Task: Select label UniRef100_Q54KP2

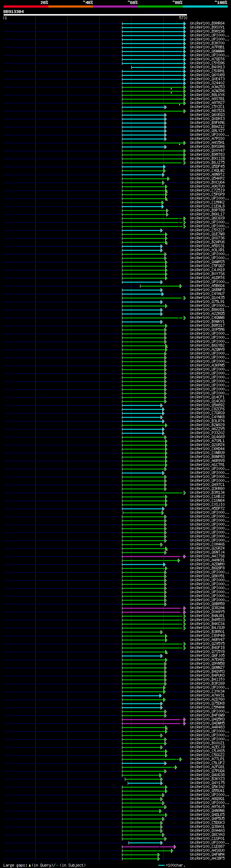Action: pyautogui.click(x=207, y=179)
